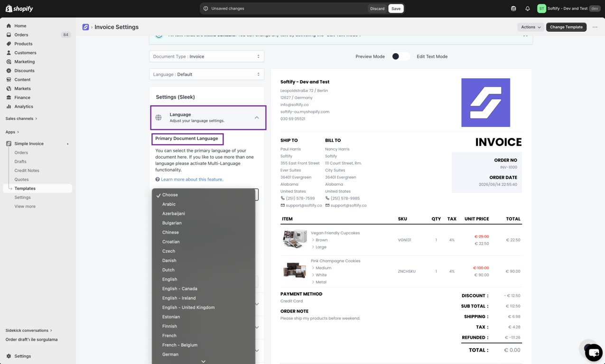The height and width of the screenshot is (364, 605).
Task: Click the Shopify logo
Action: tap(19, 9)
